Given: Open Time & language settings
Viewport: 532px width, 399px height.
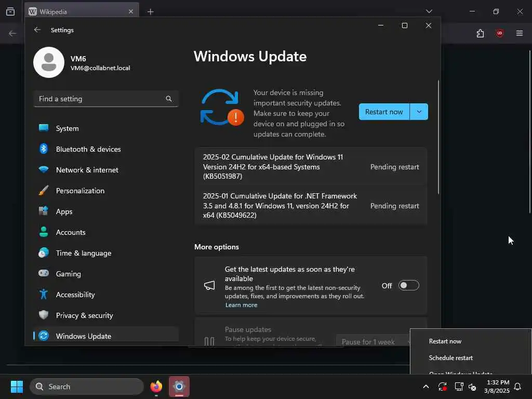Looking at the screenshot, I should (106, 253).
